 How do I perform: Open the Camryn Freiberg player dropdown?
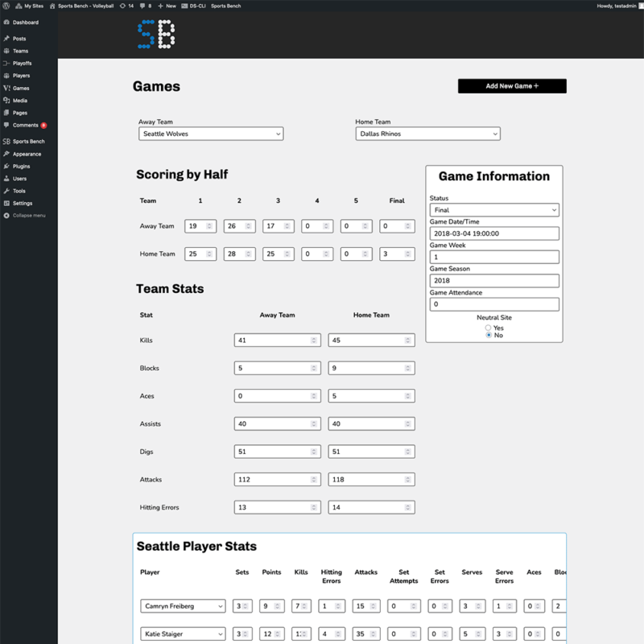coord(183,606)
